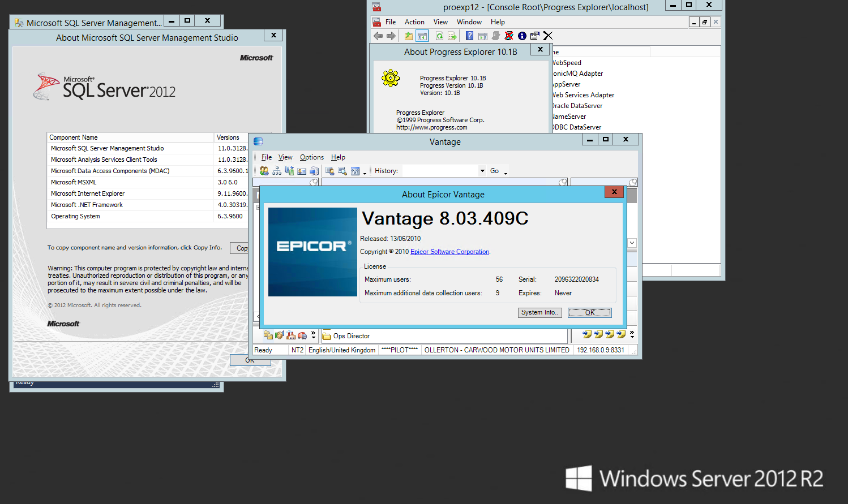Viewport: 848px width, 504px height.
Task: Click the black X delete icon in proexp12
Action: (x=547, y=36)
